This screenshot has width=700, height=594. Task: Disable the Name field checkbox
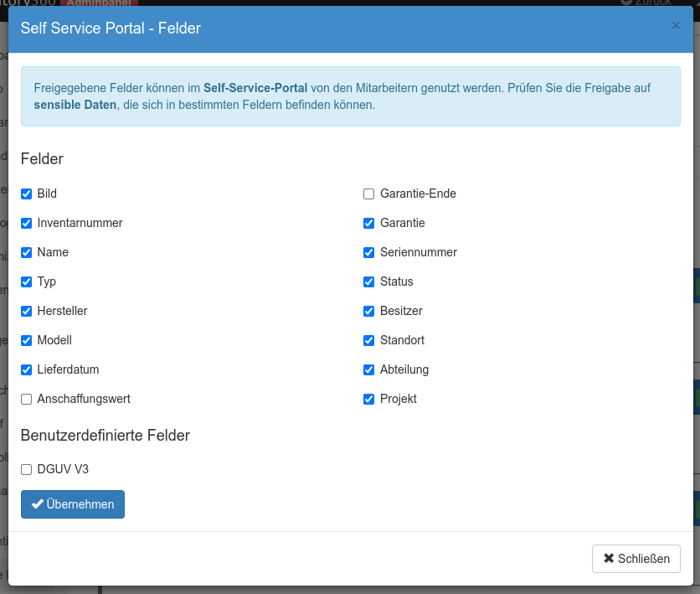pos(27,252)
